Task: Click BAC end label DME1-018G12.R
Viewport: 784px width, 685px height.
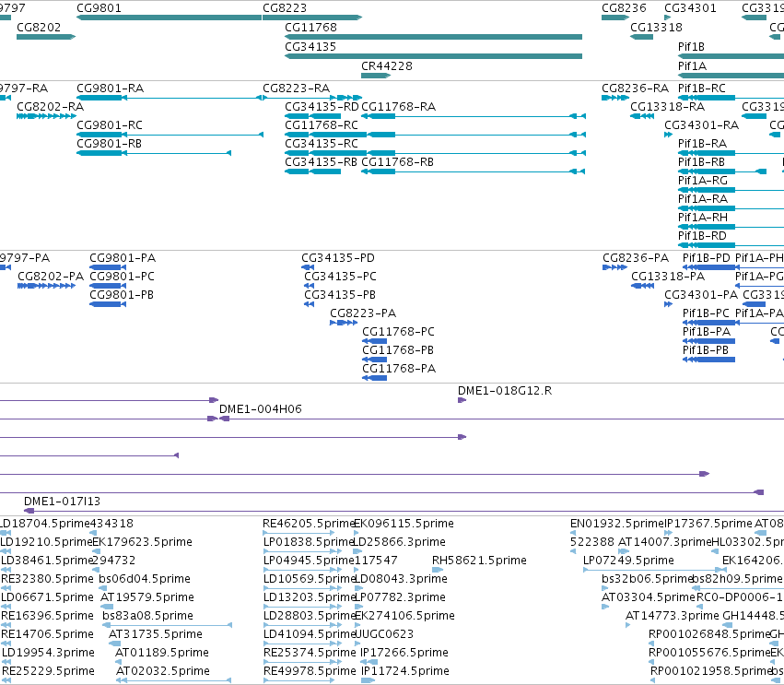Action: (x=505, y=391)
